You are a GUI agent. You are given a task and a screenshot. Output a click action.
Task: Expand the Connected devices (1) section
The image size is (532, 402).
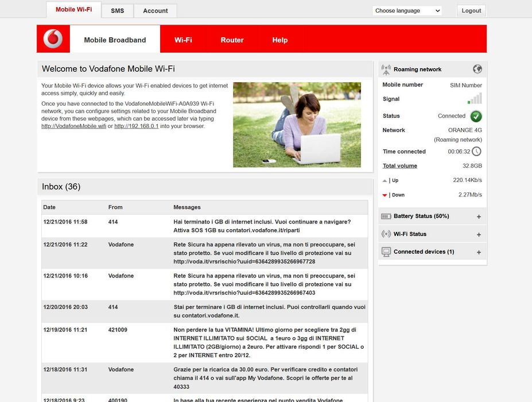click(479, 252)
